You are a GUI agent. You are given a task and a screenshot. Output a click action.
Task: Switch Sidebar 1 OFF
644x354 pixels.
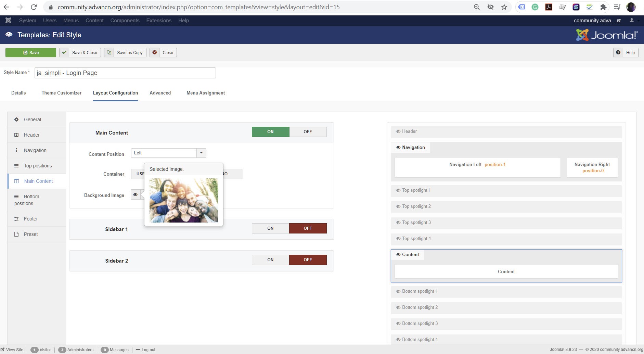[308, 228]
